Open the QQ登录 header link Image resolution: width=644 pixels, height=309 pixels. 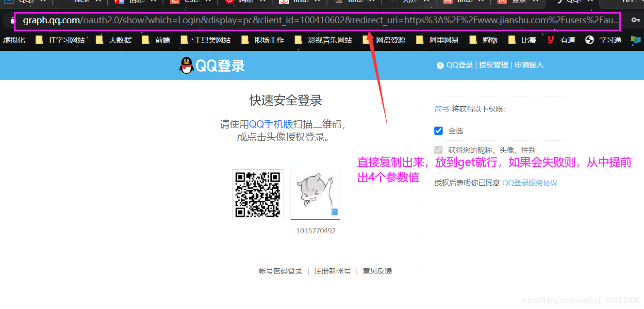460,65
